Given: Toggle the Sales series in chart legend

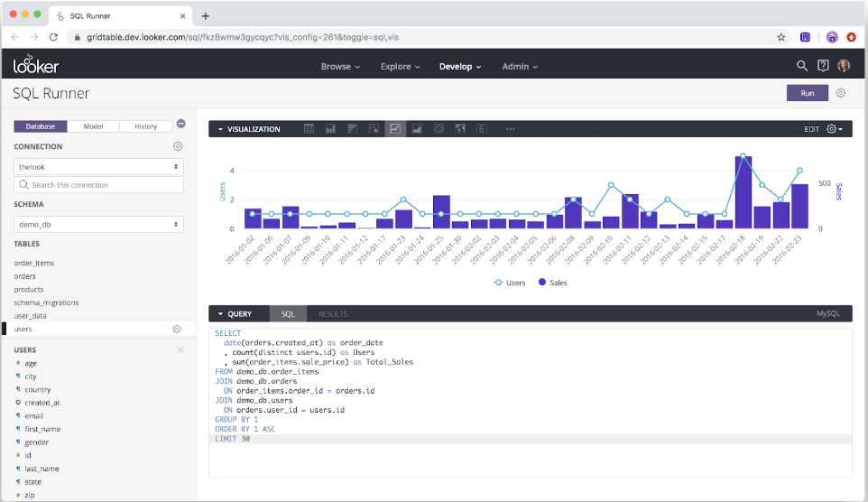Looking at the screenshot, I should point(552,283).
